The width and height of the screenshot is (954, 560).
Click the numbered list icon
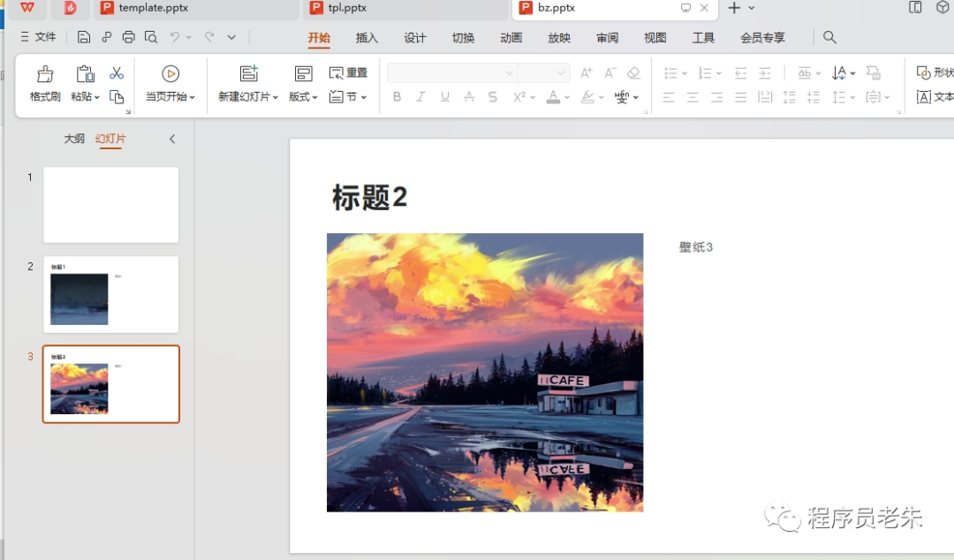tap(705, 73)
